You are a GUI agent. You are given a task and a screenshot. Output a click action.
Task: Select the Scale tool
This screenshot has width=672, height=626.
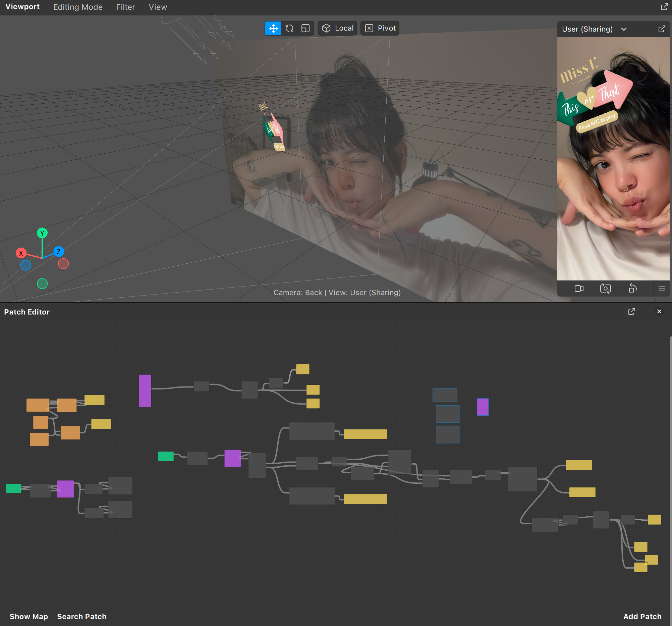305,29
